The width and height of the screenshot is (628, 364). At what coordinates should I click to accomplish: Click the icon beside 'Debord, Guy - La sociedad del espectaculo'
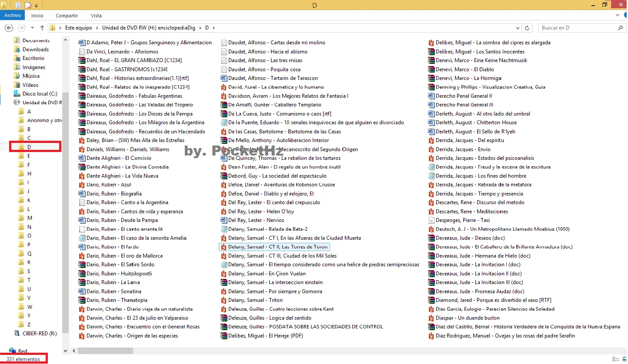[224, 176]
